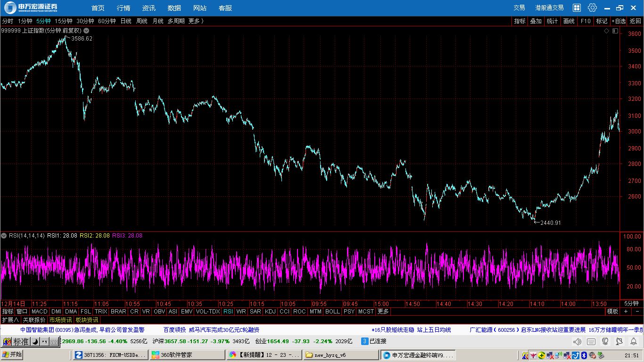Click the soft keyboard icon on the IME bar
Screen dimensions: 644x362
[53, 342]
